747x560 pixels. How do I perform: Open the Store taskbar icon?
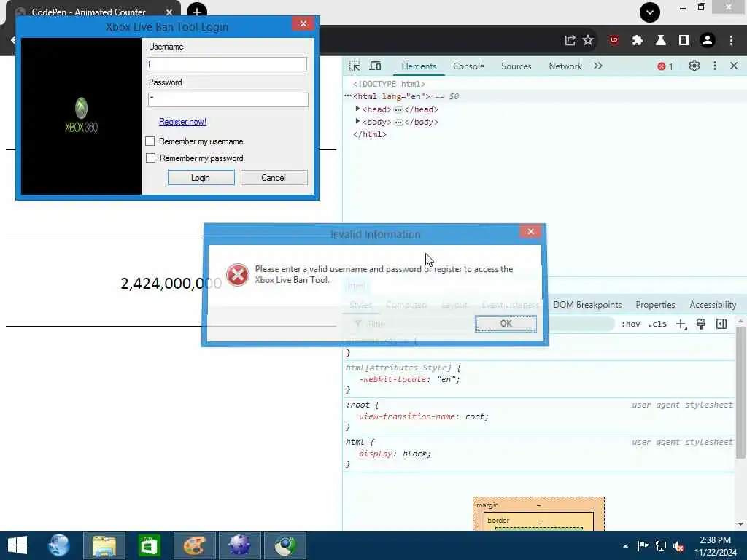(x=149, y=545)
